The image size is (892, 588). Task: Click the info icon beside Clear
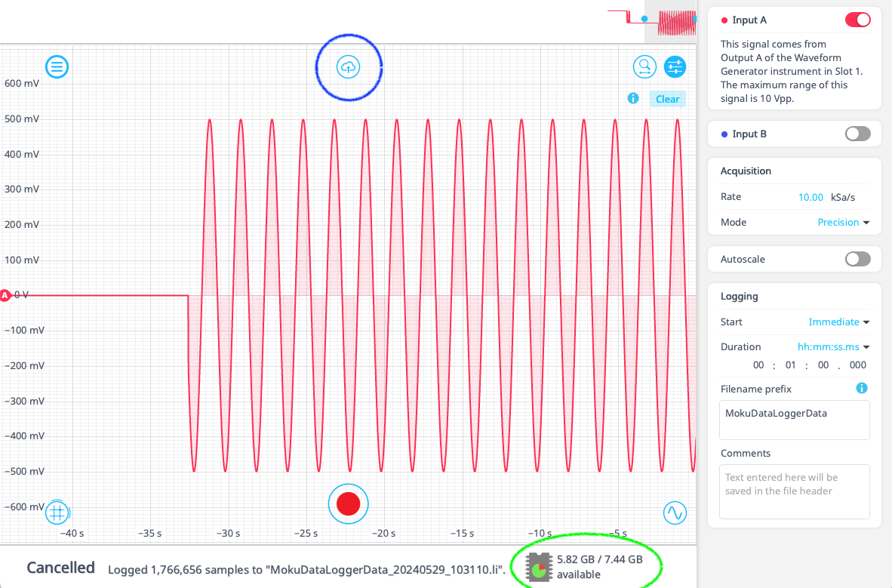tap(633, 98)
